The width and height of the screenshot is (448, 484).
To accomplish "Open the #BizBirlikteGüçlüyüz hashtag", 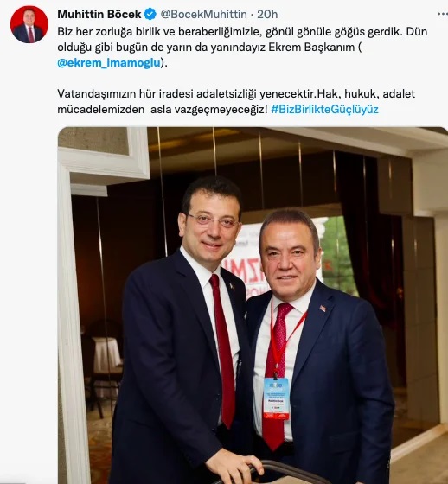I will coord(324,109).
